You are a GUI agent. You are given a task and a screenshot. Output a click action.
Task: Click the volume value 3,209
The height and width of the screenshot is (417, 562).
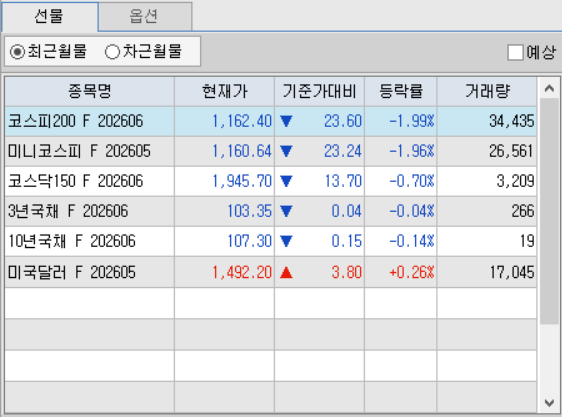[515, 181]
